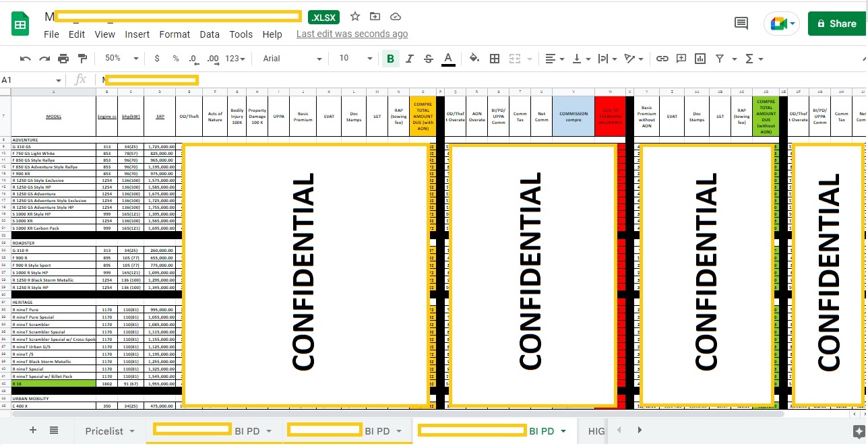The height and width of the screenshot is (446, 868).
Task: Format as currency with dollar icon
Action: (x=158, y=59)
